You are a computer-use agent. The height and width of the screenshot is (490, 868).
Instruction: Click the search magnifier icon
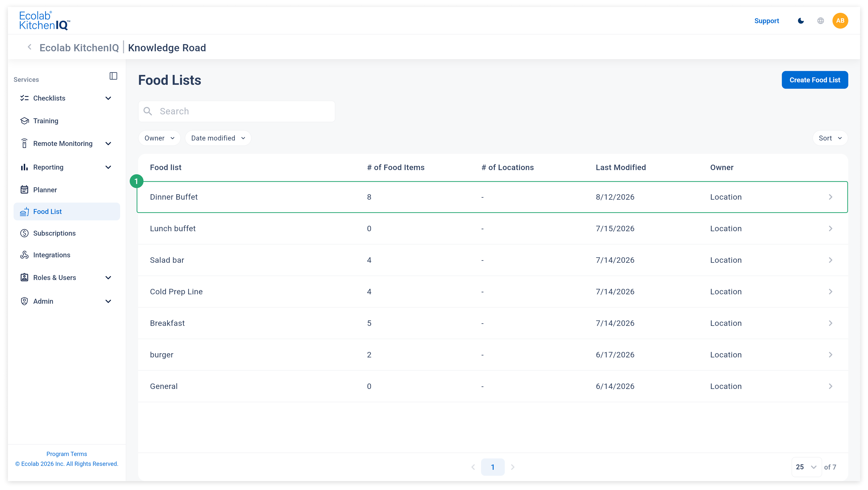tap(148, 111)
